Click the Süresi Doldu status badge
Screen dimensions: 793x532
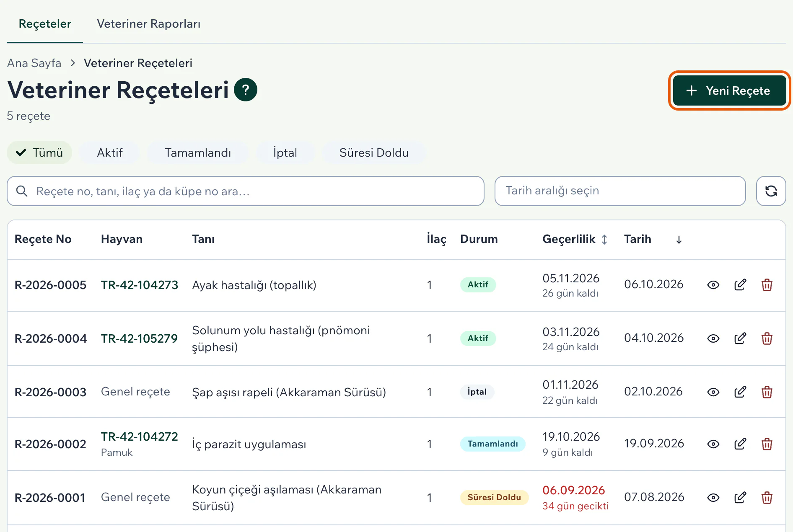[x=494, y=498]
